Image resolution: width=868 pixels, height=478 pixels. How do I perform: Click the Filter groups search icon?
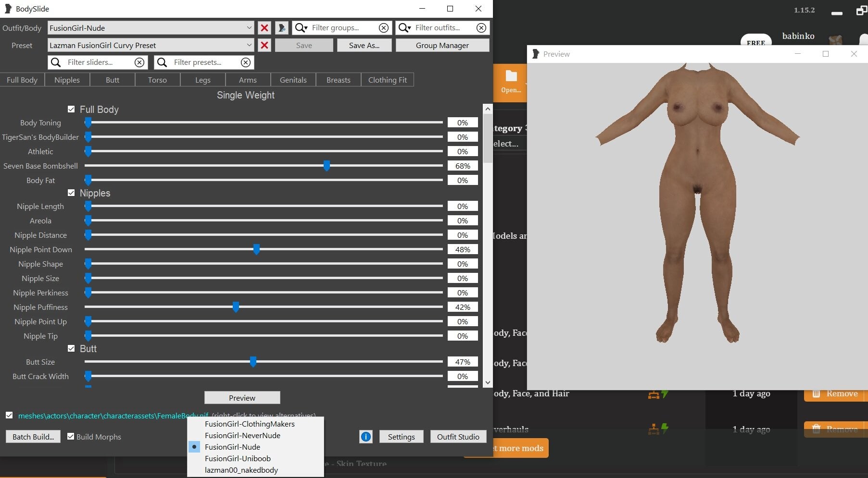301,28
